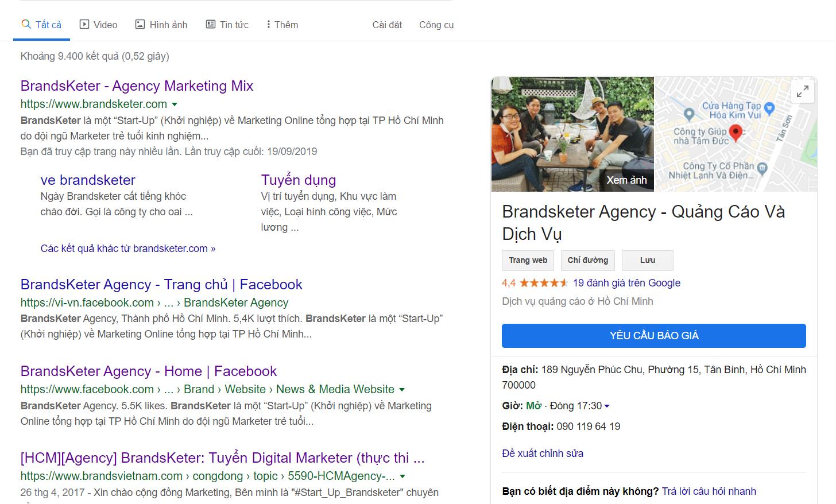This screenshot has height=504, width=836.
Task: Open Cài đặt settings menu
Action: [387, 25]
